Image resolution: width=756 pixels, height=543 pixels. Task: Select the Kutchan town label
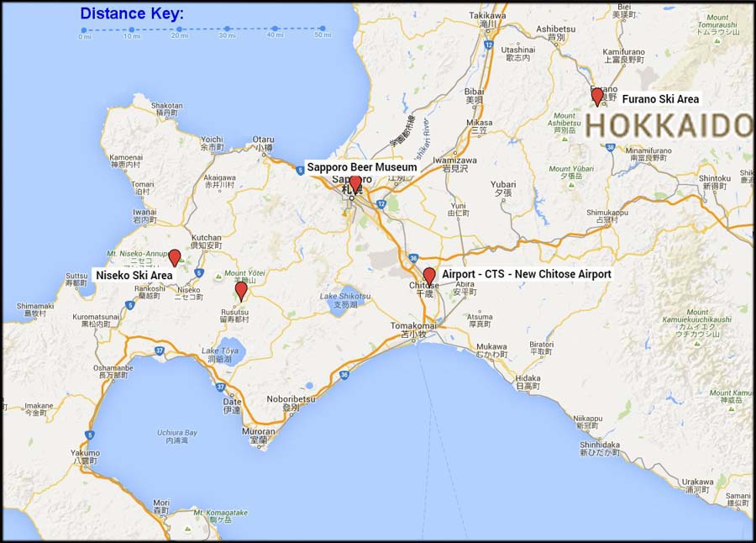207,241
